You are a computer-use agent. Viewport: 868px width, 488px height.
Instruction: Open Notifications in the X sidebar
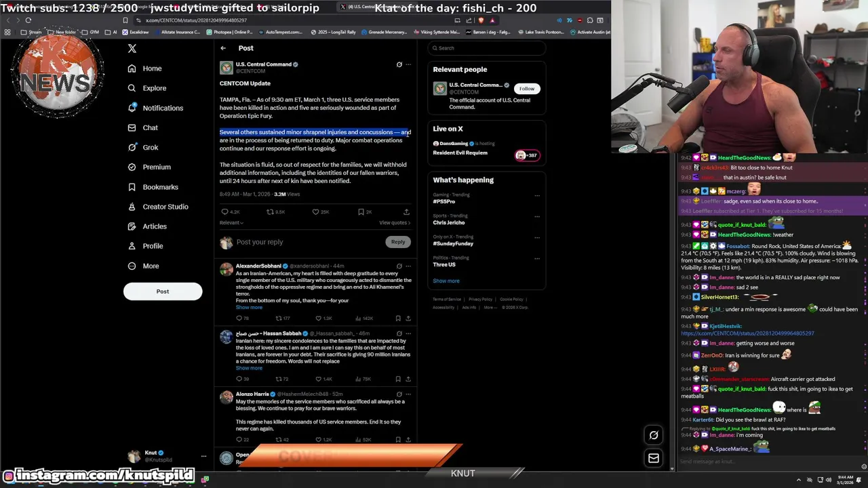point(155,108)
